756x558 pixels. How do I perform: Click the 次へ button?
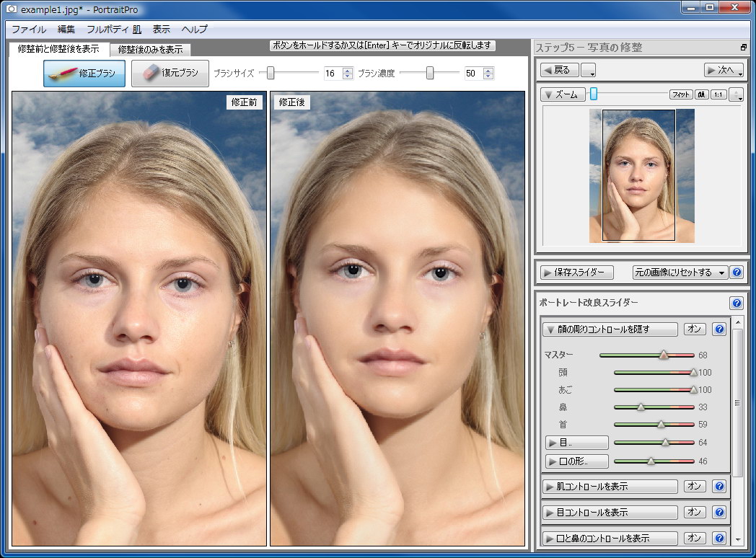click(723, 69)
